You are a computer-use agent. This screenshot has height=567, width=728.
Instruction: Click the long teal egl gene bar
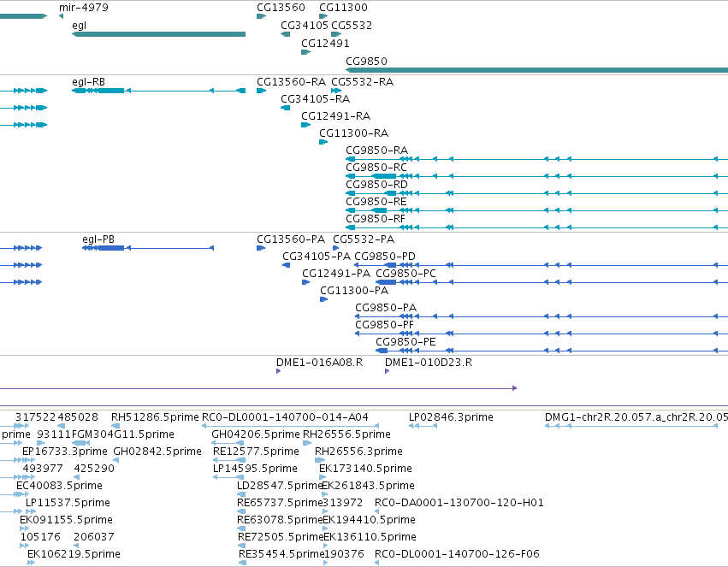point(159,34)
